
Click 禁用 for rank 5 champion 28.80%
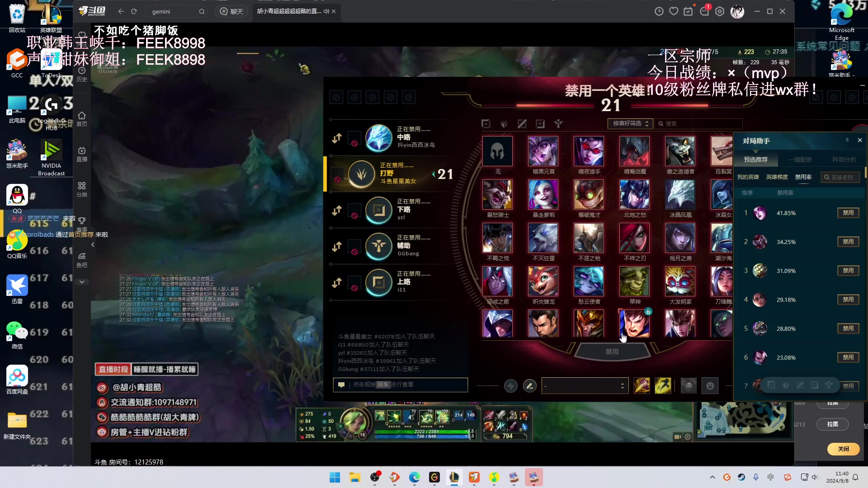click(x=848, y=328)
